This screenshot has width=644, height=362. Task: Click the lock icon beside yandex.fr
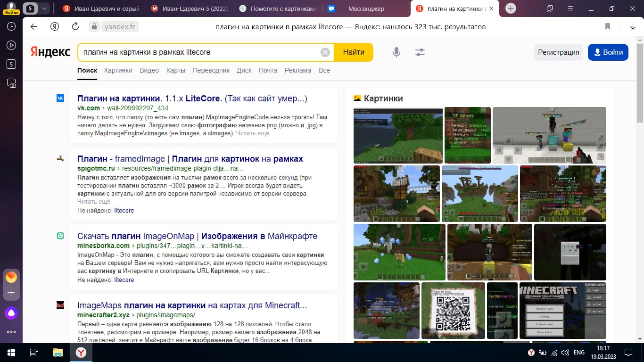click(94, 26)
